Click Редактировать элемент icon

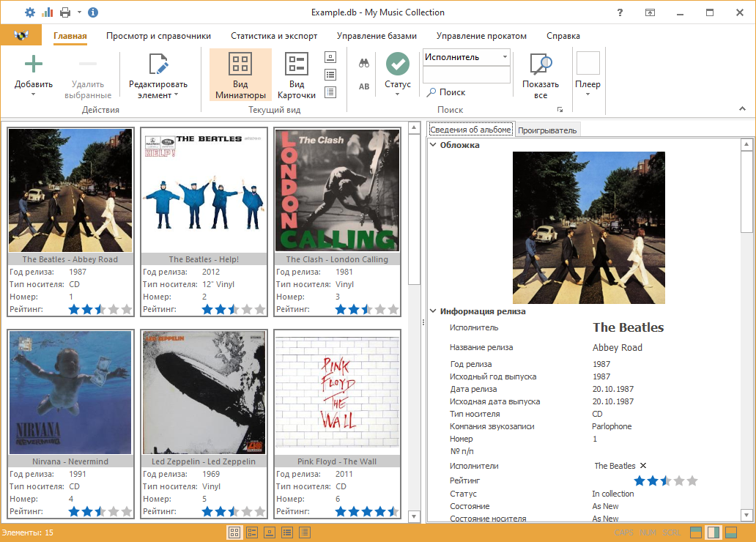click(x=158, y=64)
